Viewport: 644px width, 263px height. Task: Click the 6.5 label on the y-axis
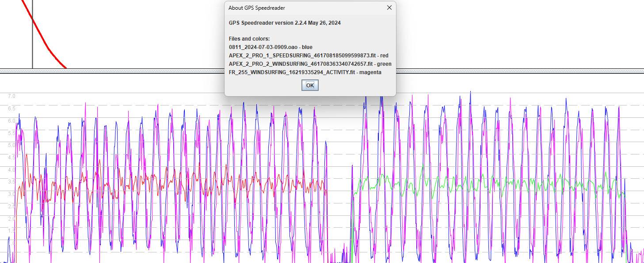click(11, 108)
